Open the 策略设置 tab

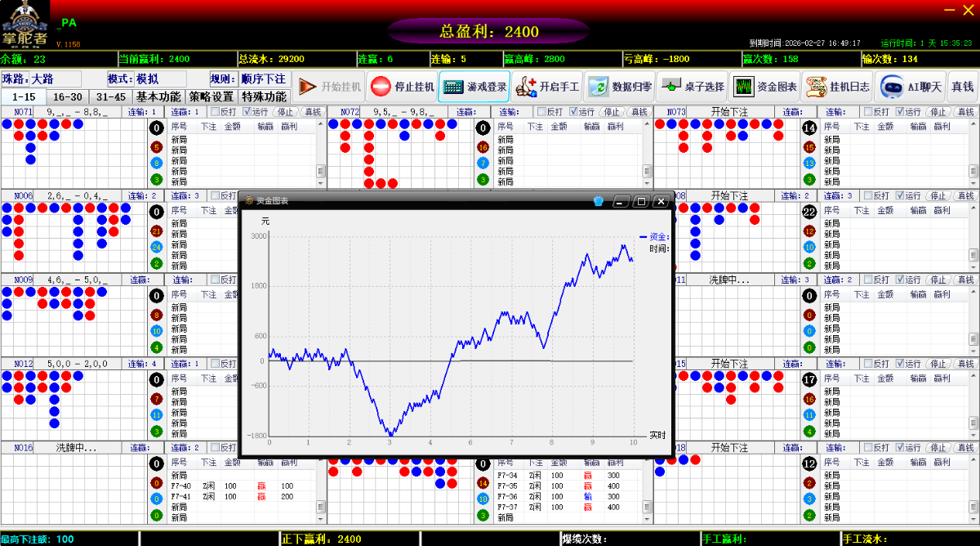tap(212, 96)
